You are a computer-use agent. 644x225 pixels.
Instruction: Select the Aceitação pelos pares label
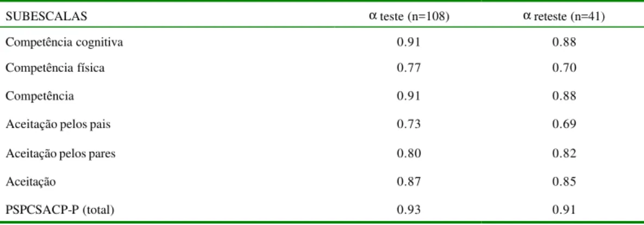[x=60, y=154]
